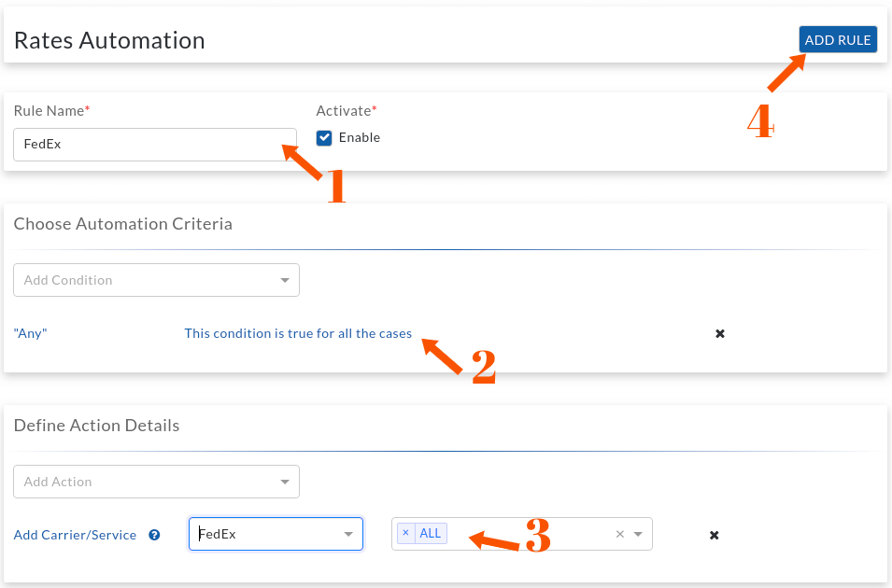Click the Define Action Details heading

pyautogui.click(x=97, y=426)
